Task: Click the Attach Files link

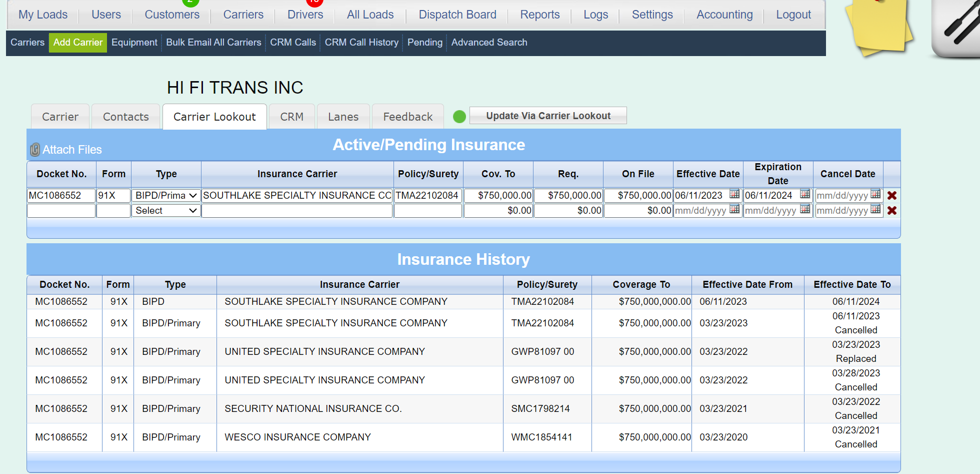Action: 72,150
